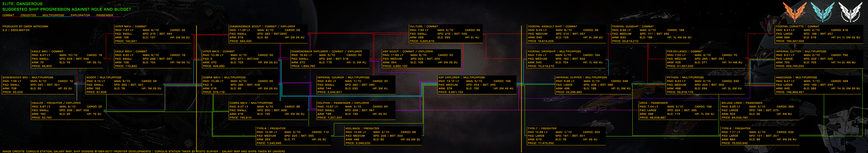
Task: Click the "ELITE: DANGEROUS" title
Action: pos(22,4)
